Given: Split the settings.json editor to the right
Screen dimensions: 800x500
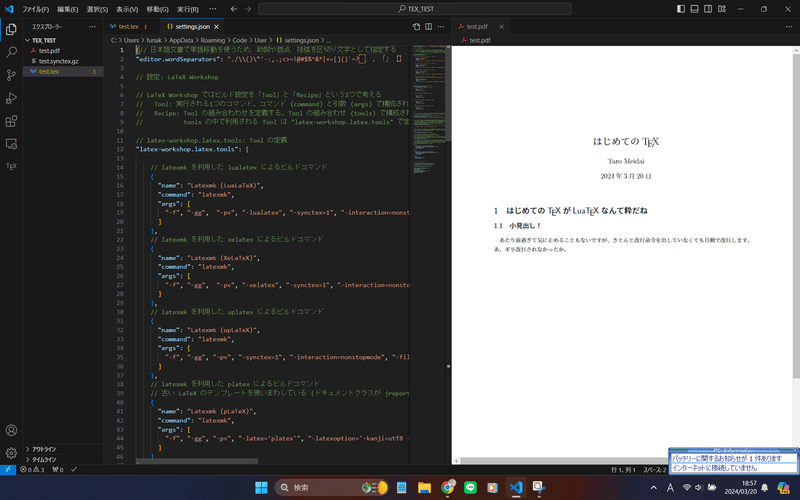Looking at the screenshot, I should [429, 27].
